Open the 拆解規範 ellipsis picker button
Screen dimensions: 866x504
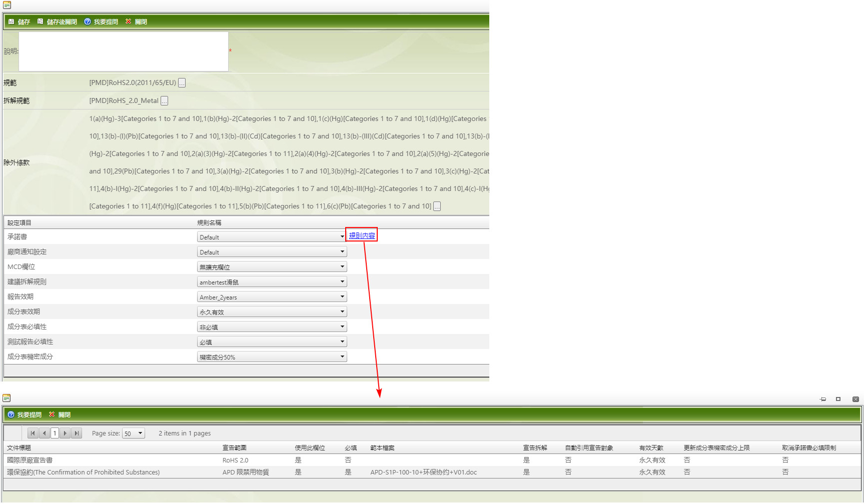pos(164,100)
